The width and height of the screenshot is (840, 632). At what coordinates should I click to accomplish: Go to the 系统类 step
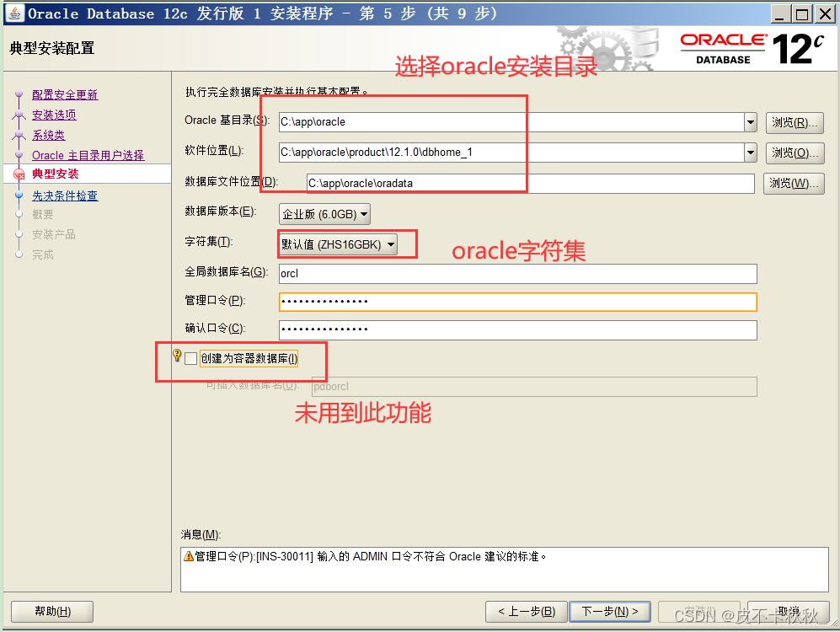click(48, 136)
